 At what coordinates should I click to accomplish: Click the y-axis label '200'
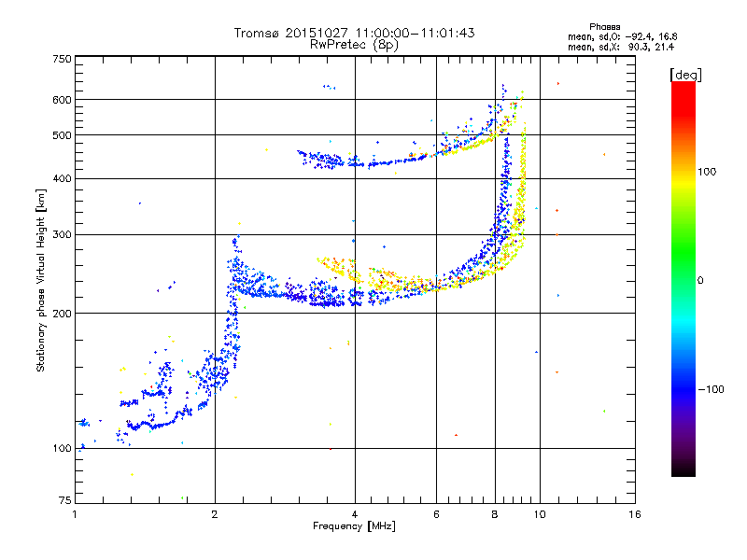click(62, 314)
